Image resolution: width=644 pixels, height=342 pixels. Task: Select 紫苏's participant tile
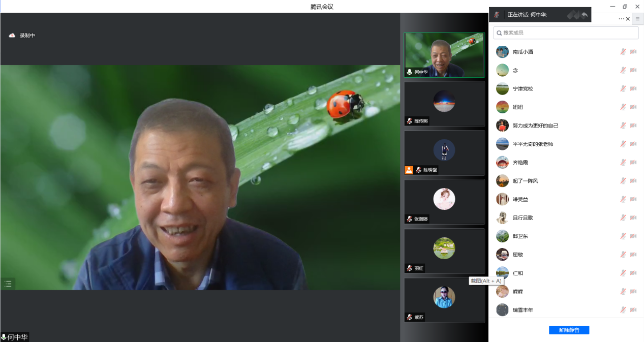(444, 300)
